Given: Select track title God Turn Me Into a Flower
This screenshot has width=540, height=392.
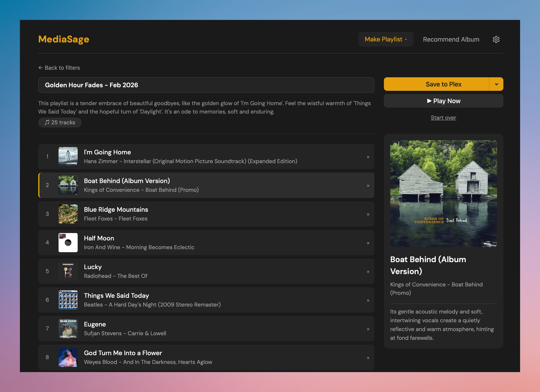Looking at the screenshot, I should pyautogui.click(x=123, y=353).
